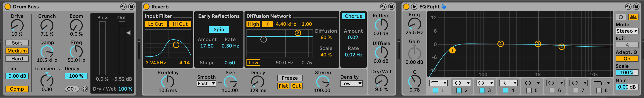Click the EQ Eight headphone audition icon
Image resolution: width=644 pixels, height=98 pixels.
tap(621, 17)
